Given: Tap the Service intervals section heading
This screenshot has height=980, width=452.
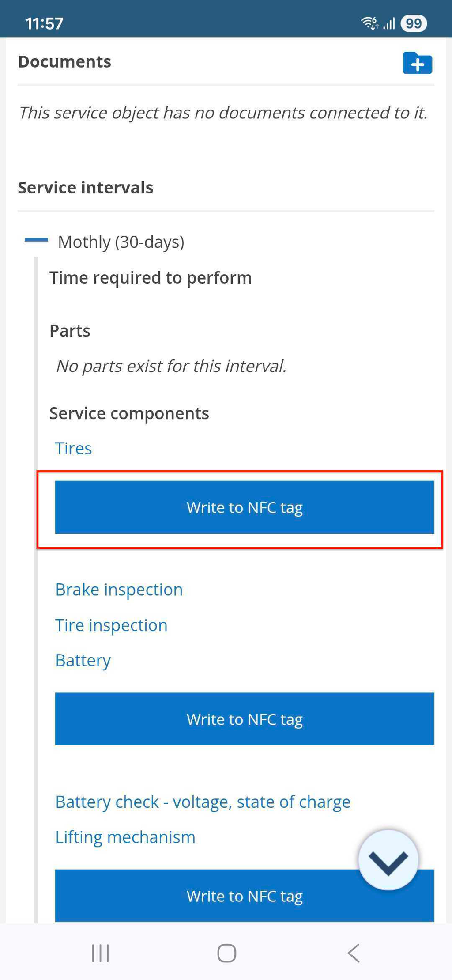Looking at the screenshot, I should (86, 187).
